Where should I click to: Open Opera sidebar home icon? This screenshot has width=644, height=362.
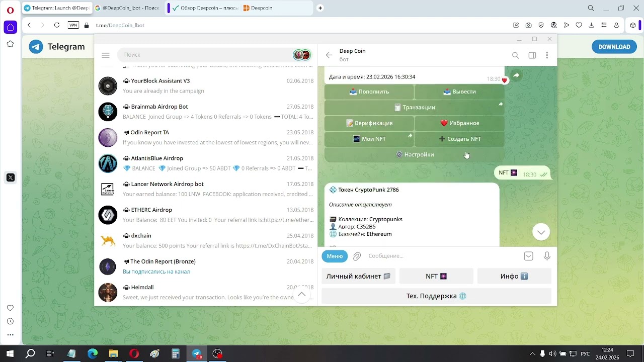pos(10,27)
